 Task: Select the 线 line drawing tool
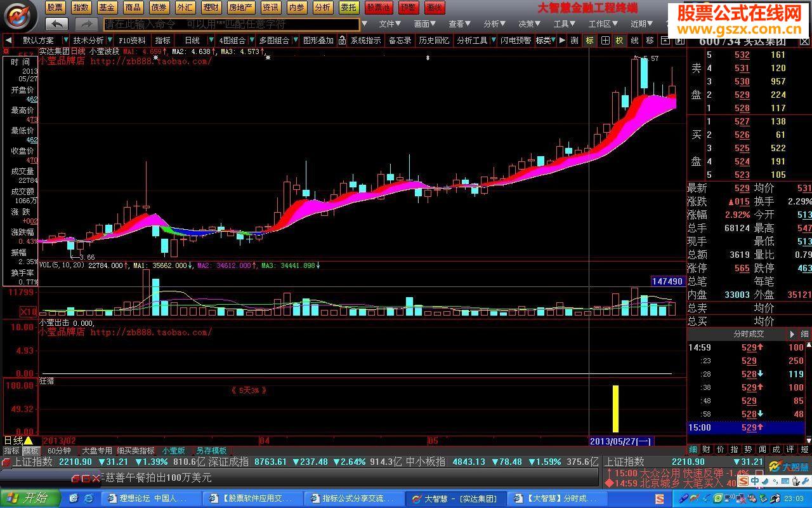point(635,40)
